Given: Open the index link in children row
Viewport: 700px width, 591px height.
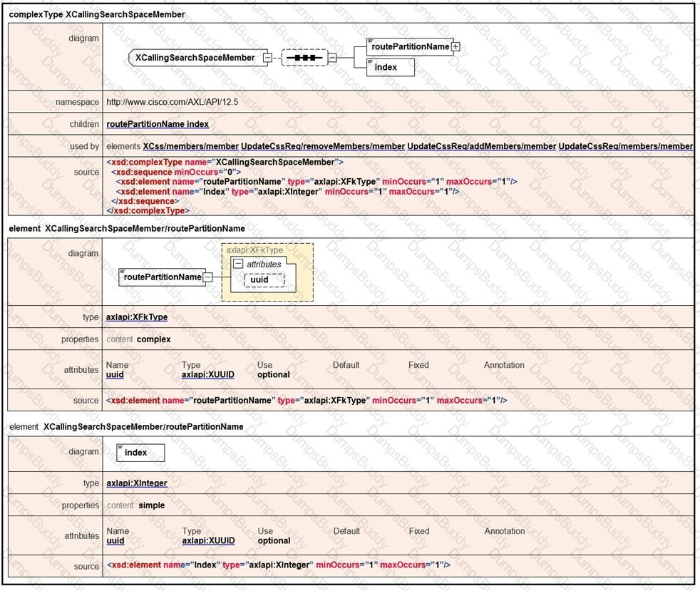Looking at the screenshot, I should 197,124.
